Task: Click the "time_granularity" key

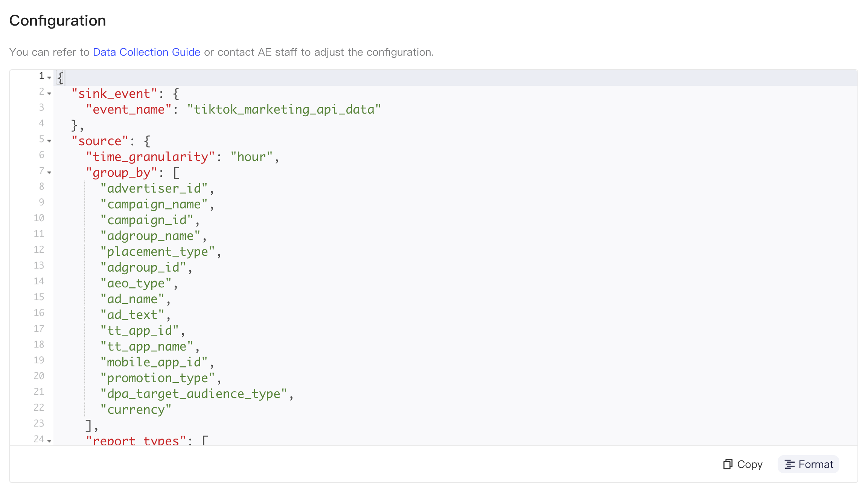Action: pyautogui.click(x=150, y=157)
